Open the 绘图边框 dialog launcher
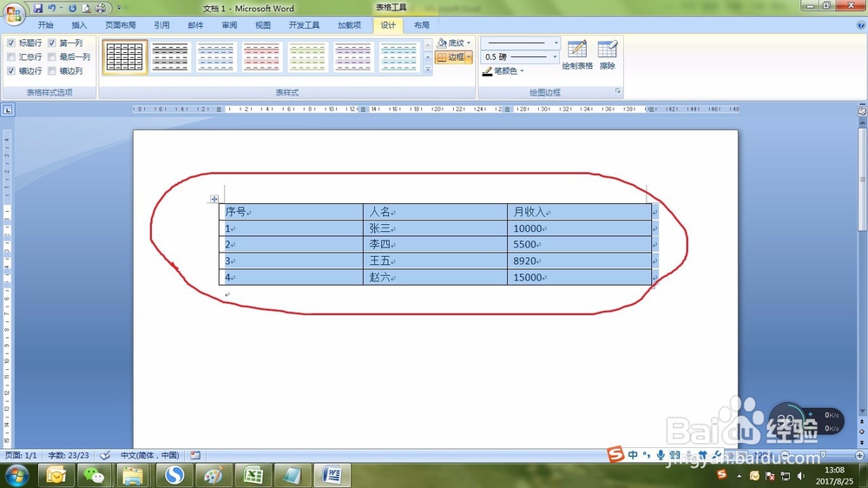Image resolution: width=868 pixels, height=488 pixels. coord(618,91)
